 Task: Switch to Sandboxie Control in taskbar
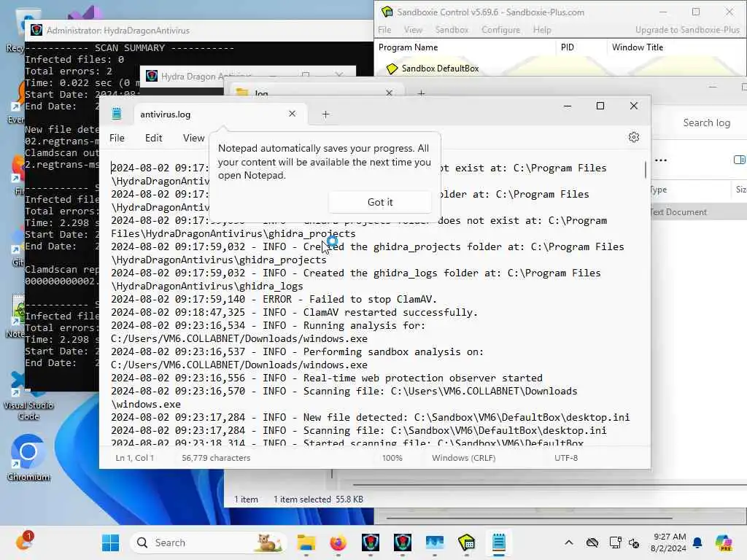466,542
